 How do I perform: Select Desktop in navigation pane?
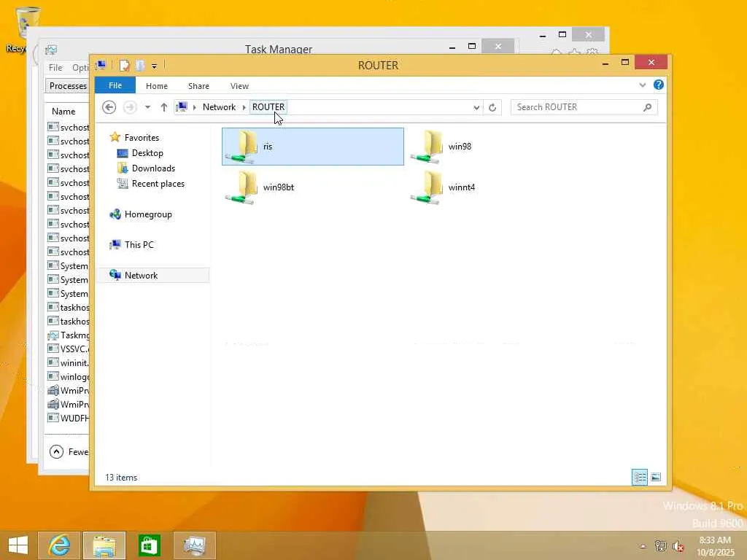pyautogui.click(x=147, y=153)
